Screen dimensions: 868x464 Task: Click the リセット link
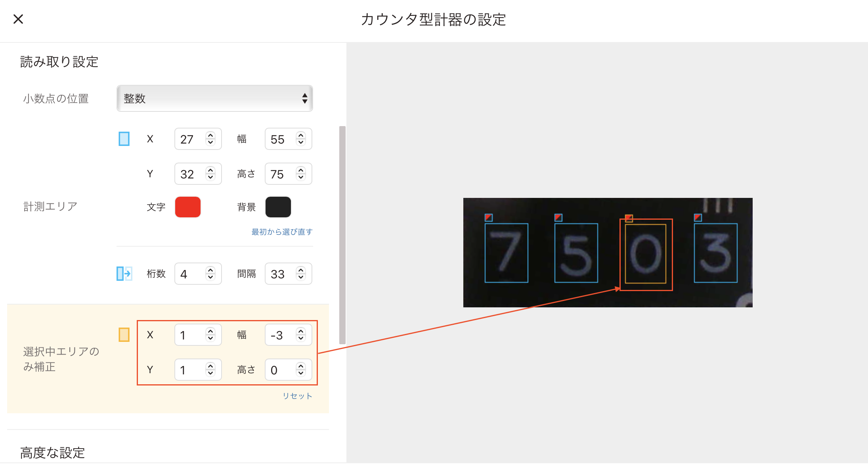(x=297, y=396)
